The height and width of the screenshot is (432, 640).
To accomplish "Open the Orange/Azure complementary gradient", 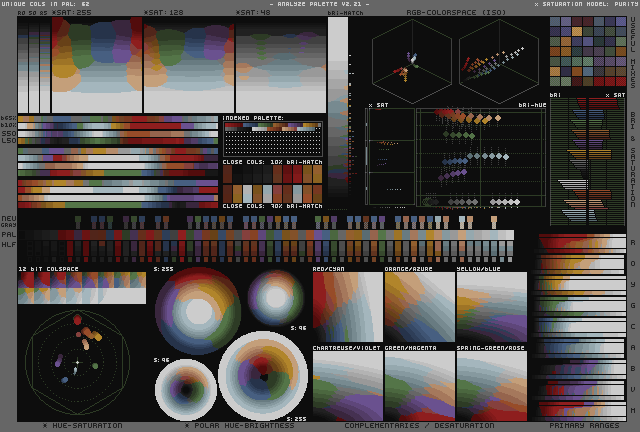I will coord(419,307).
